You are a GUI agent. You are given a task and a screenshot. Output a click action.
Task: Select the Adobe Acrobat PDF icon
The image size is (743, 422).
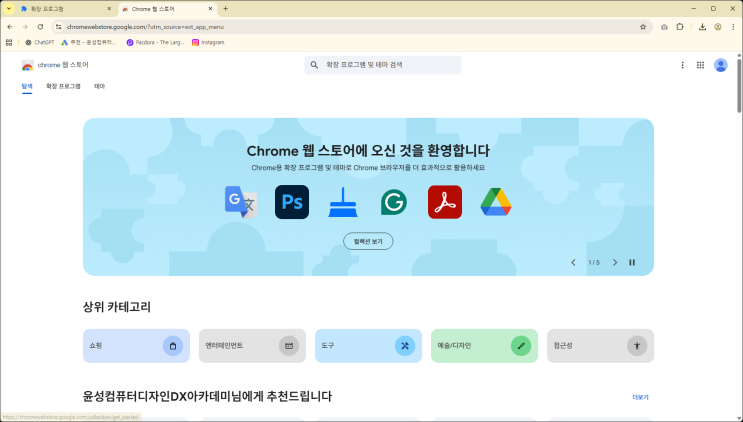(444, 202)
